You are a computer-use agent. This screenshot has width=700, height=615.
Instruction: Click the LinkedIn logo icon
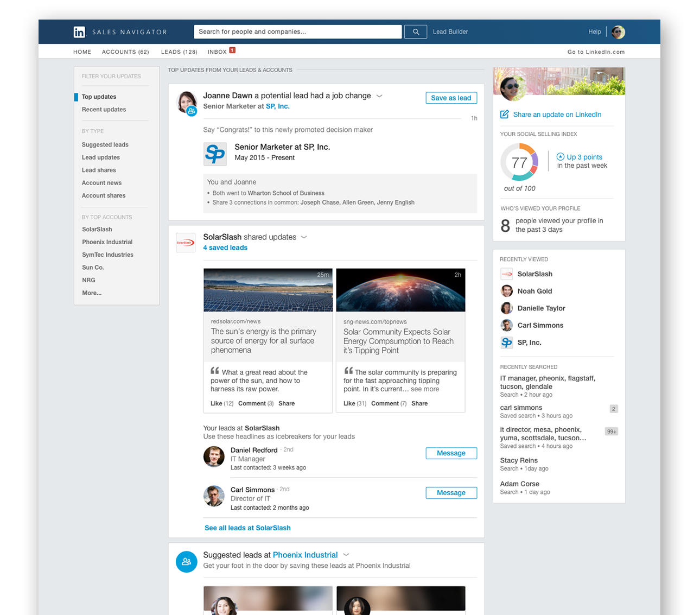79,32
